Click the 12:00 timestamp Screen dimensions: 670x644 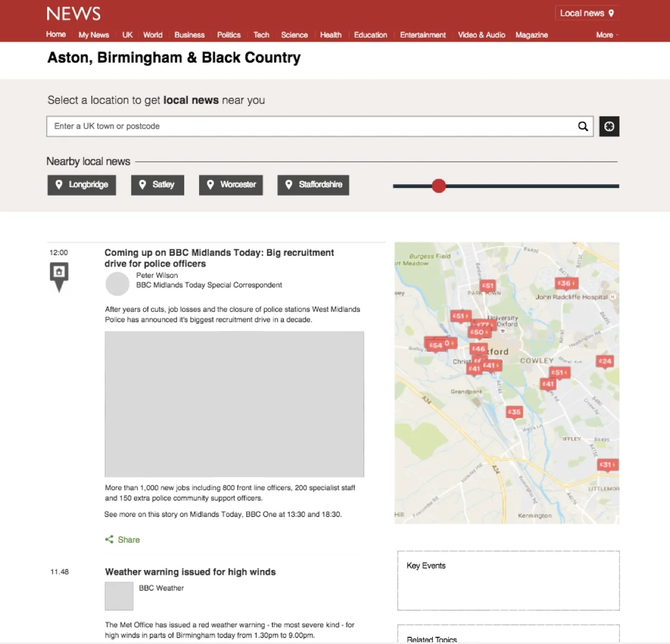pyautogui.click(x=58, y=253)
